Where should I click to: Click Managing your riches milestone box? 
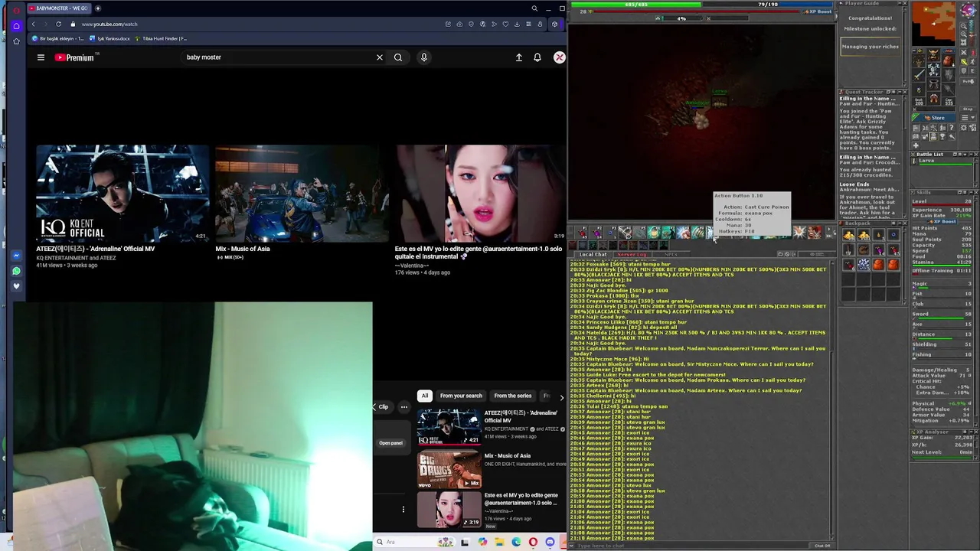tap(871, 47)
